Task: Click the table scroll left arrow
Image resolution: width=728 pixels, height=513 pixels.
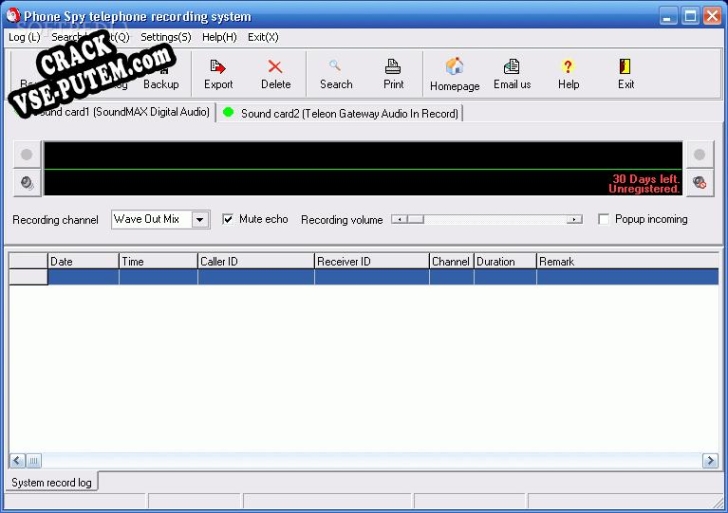Action: tap(17, 461)
